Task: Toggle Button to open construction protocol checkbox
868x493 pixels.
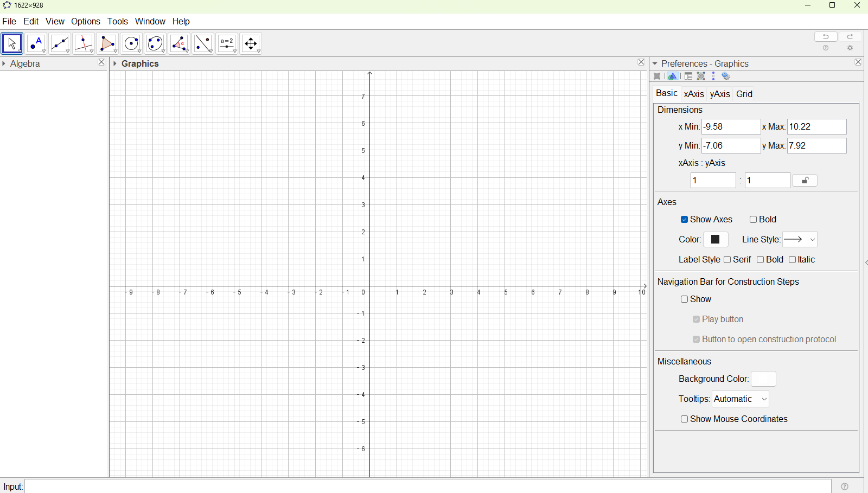Action: coord(697,340)
